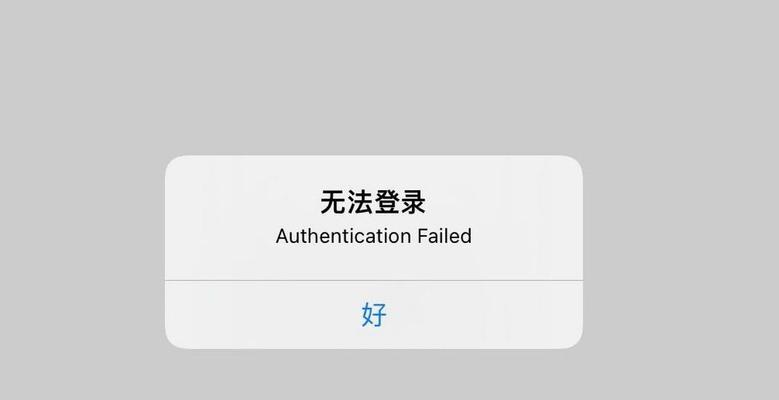Click the 无 character in the title
The image size is (779, 400).
tap(333, 202)
